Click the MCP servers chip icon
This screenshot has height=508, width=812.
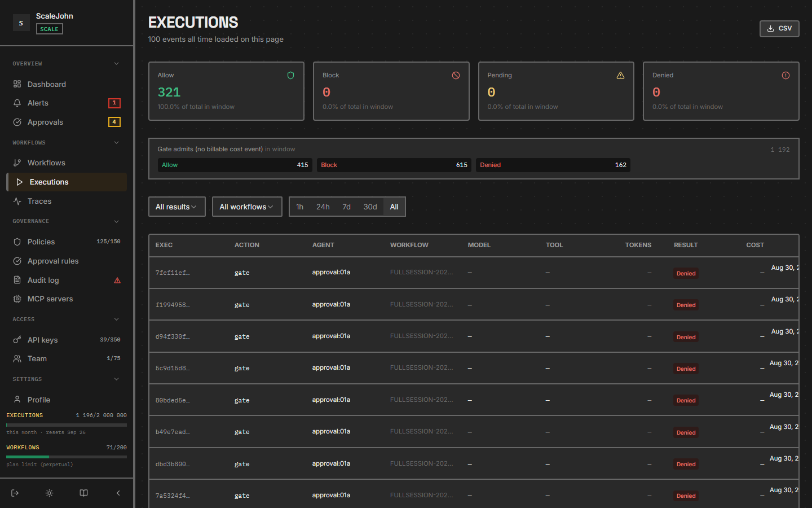[x=17, y=299]
